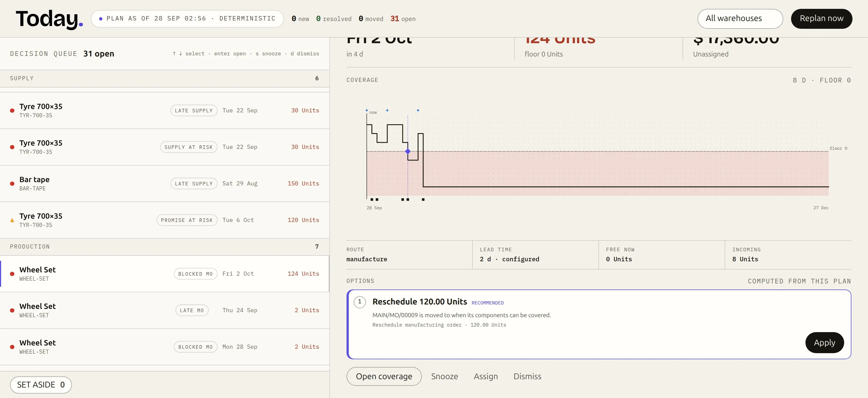
Task: Click the Supply section header
Action: (x=164, y=78)
